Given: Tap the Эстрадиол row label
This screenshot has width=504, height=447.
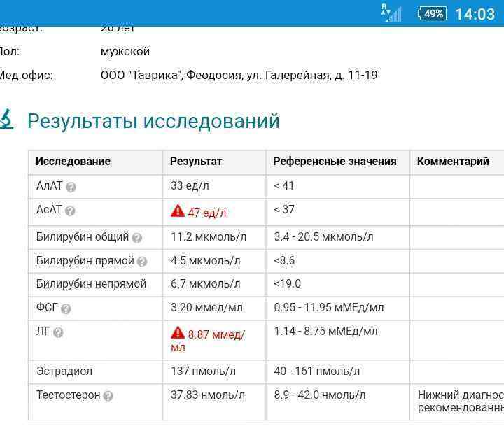Looking at the screenshot, I should point(64,371).
